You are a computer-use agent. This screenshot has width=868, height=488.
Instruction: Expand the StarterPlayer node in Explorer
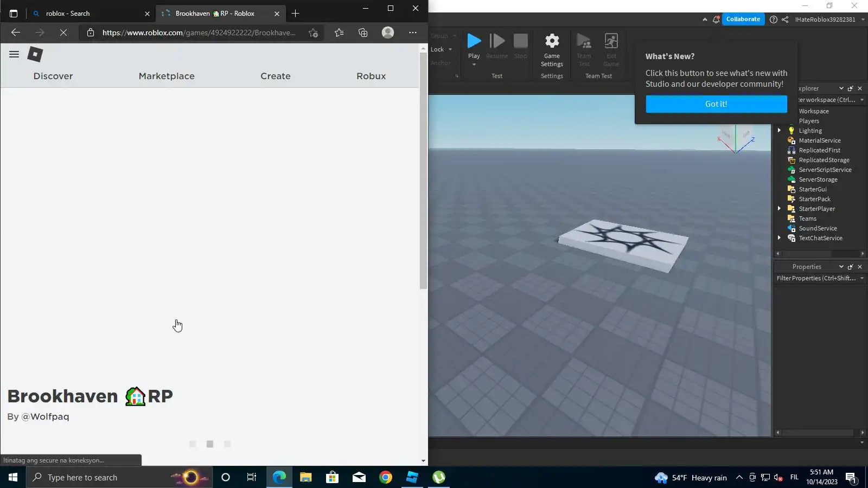coord(780,209)
